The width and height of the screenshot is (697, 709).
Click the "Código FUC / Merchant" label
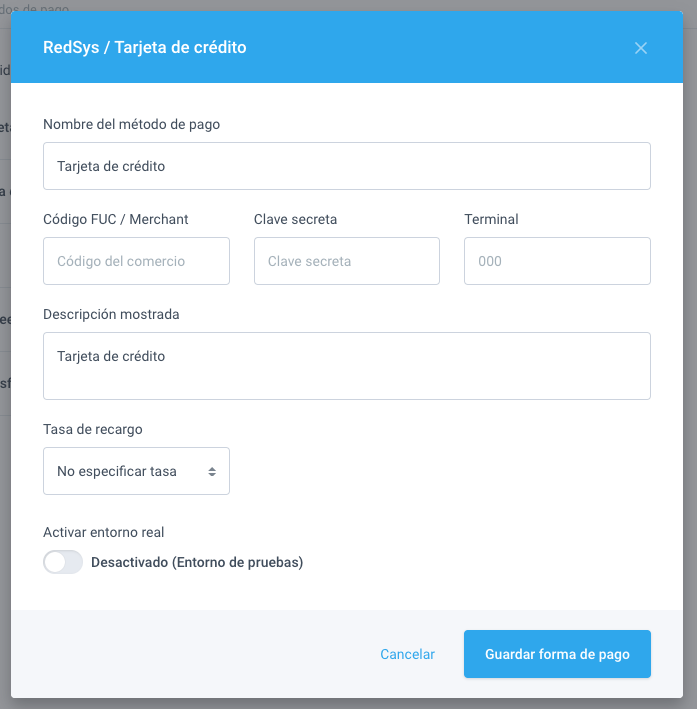[116, 219]
